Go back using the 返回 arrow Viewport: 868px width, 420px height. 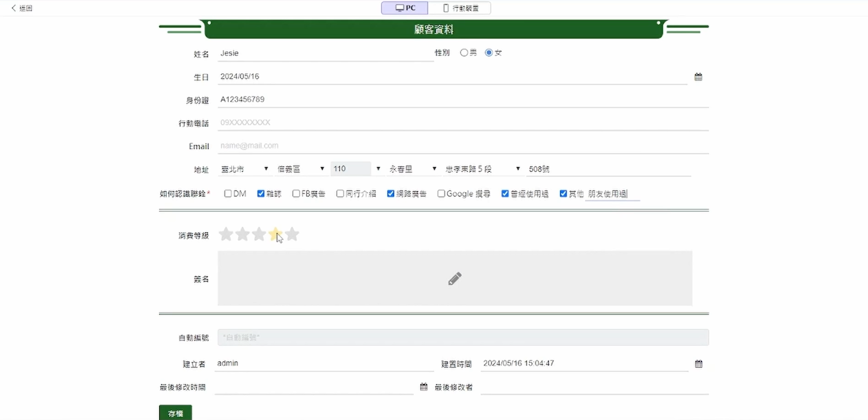click(x=21, y=8)
